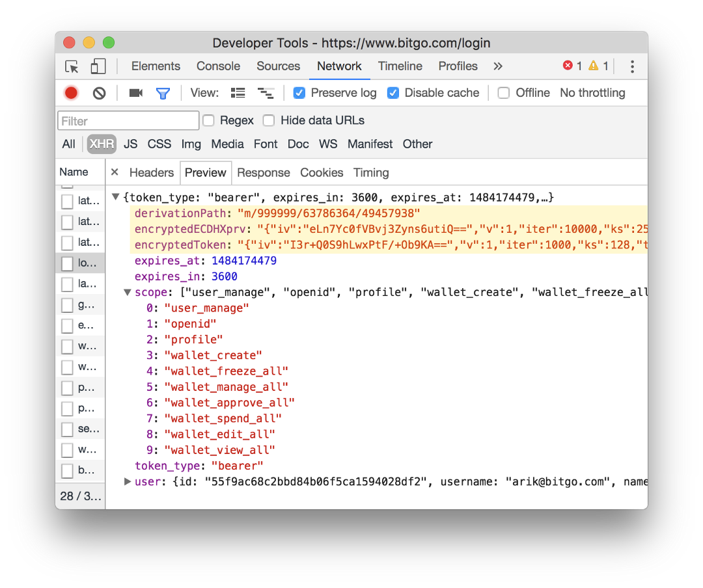This screenshot has width=703, height=588.
Task: Click the "user_manage" scope entry
Action: pyautogui.click(x=207, y=308)
